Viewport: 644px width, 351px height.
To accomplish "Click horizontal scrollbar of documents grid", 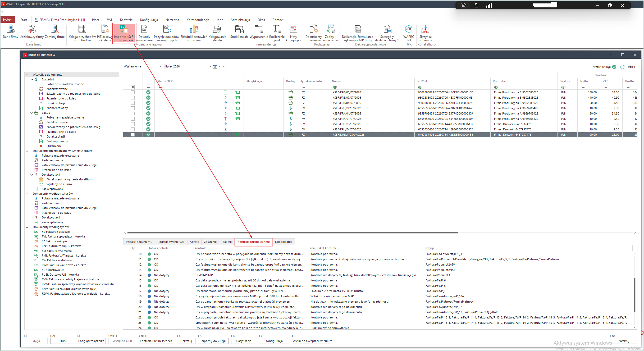I will click(293, 233).
